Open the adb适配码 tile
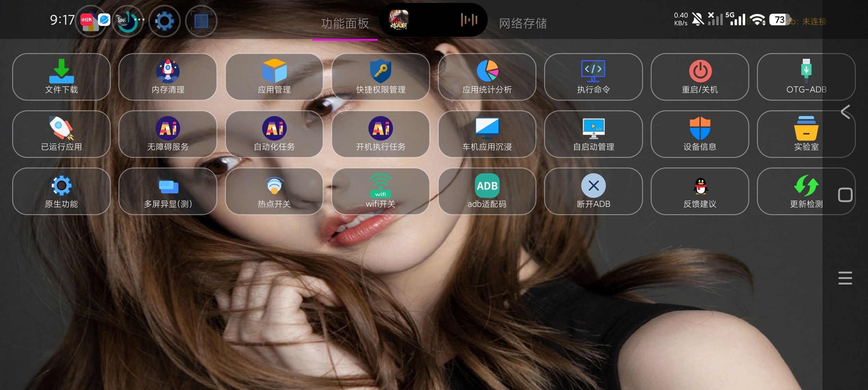 (x=487, y=191)
